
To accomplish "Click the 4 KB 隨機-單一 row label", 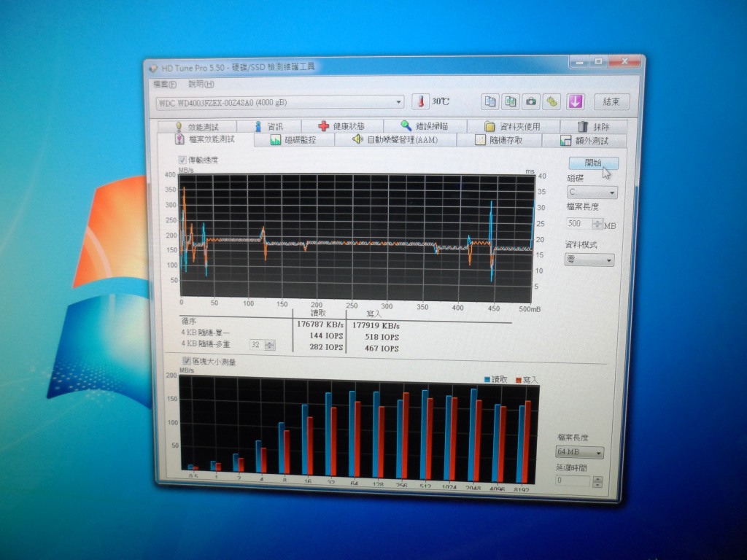I will pos(205,332).
